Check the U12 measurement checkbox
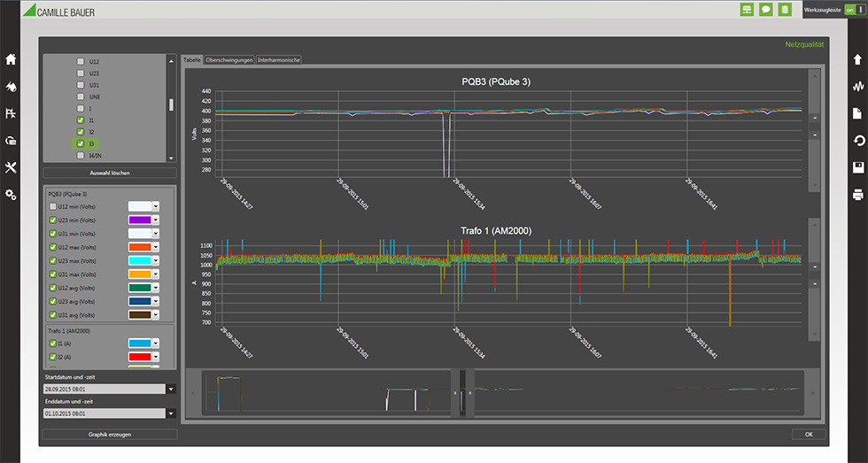The image size is (868, 463). [81, 61]
